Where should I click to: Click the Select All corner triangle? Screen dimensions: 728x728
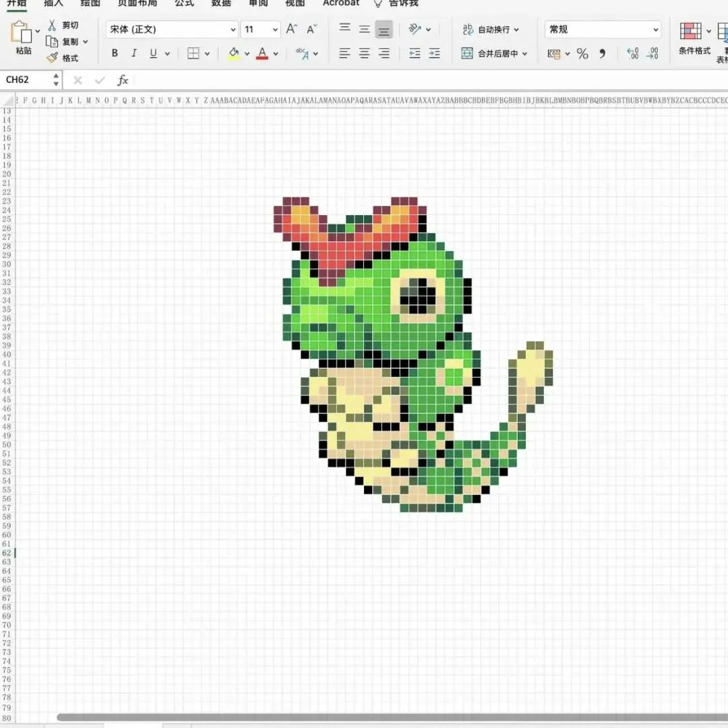coord(8,100)
